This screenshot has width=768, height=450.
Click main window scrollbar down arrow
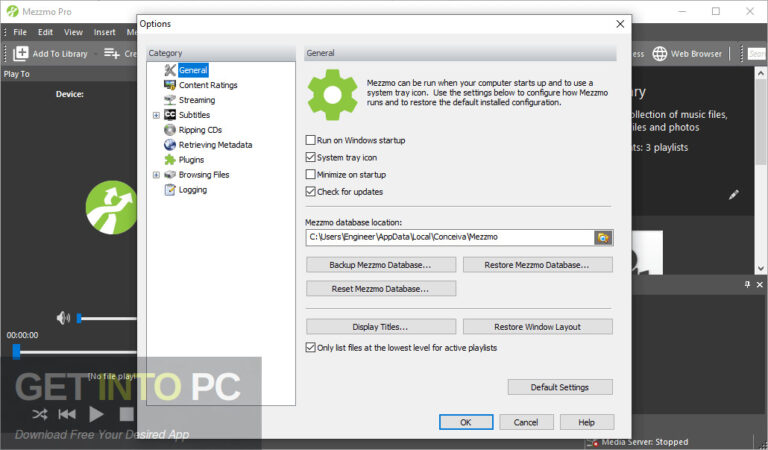[x=761, y=268]
